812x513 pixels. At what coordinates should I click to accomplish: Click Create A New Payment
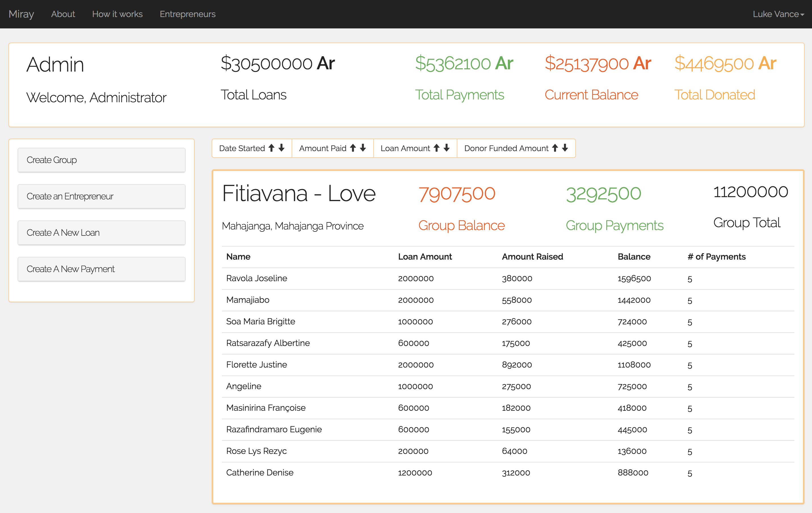[101, 269]
